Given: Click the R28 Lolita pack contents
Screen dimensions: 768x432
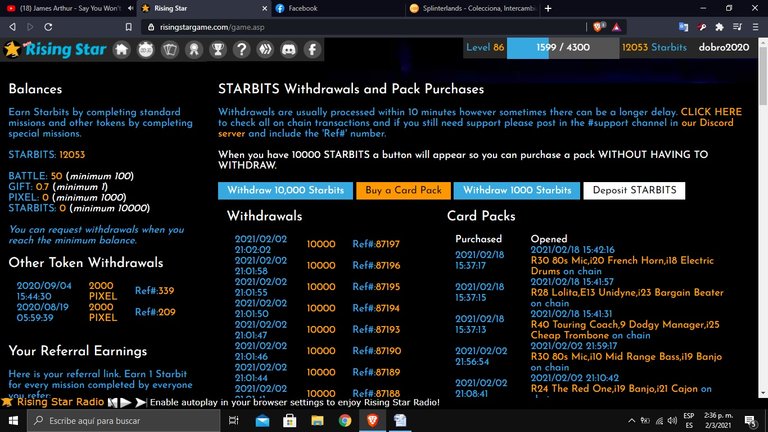Looking at the screenshot, I should [626, 298].
